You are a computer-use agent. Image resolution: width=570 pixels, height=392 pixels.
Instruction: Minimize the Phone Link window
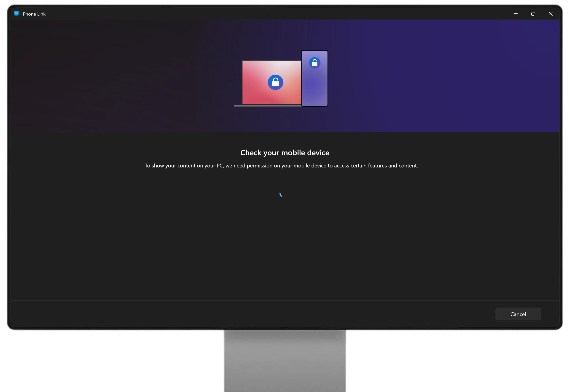pos(515,14)
